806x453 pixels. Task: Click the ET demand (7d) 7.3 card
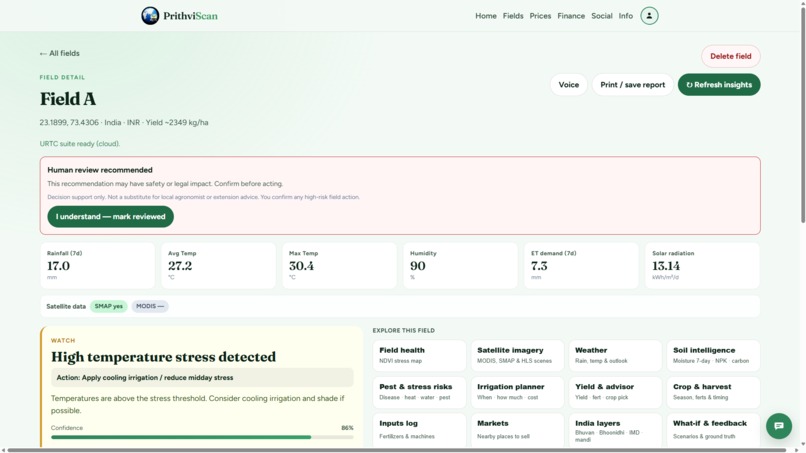coord(581,265)
